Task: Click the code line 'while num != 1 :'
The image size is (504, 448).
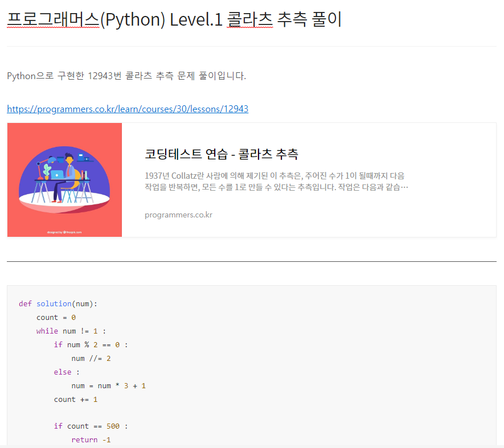Action: (x=71, y=331)
